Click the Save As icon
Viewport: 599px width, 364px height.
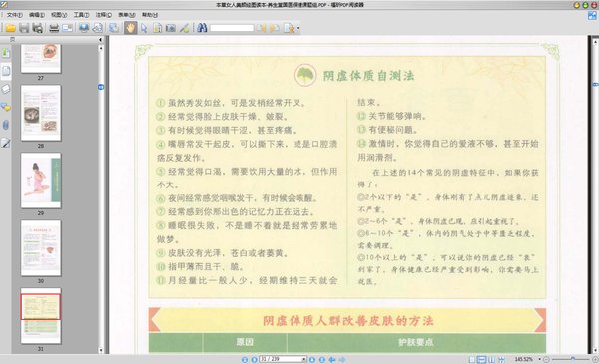pyautogui.click(x=38, y=28)
